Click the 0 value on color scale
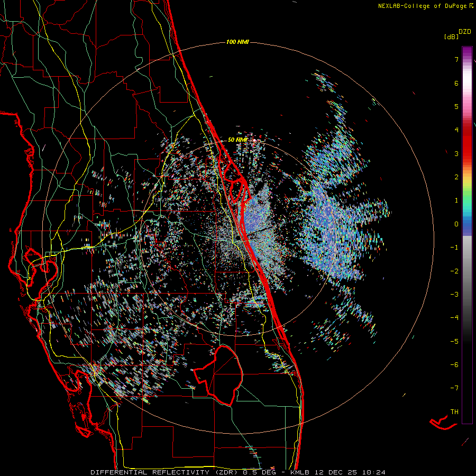Image resolution: width=476 pixels, height=476 pixels. 456,224
